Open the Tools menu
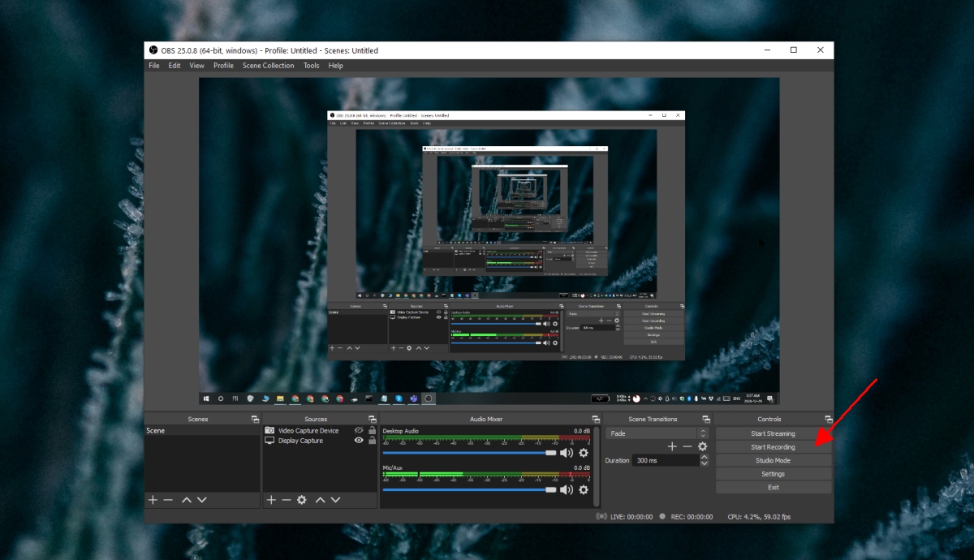Image resolution: width=974 pixels, height=560 pixels. [312, 66]
